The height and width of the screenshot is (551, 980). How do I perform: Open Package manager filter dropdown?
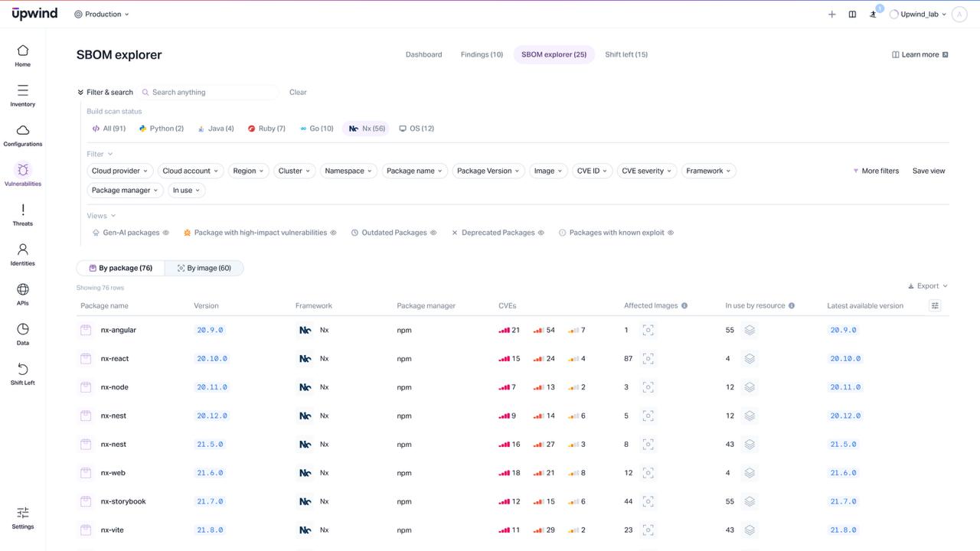[125, 190]
